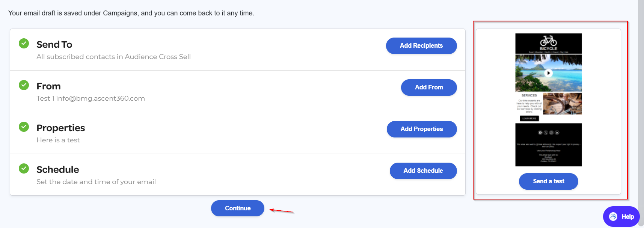Click the Properties green check icon
Viewport: 644px width, 228px height.
(x=24, y=127)
